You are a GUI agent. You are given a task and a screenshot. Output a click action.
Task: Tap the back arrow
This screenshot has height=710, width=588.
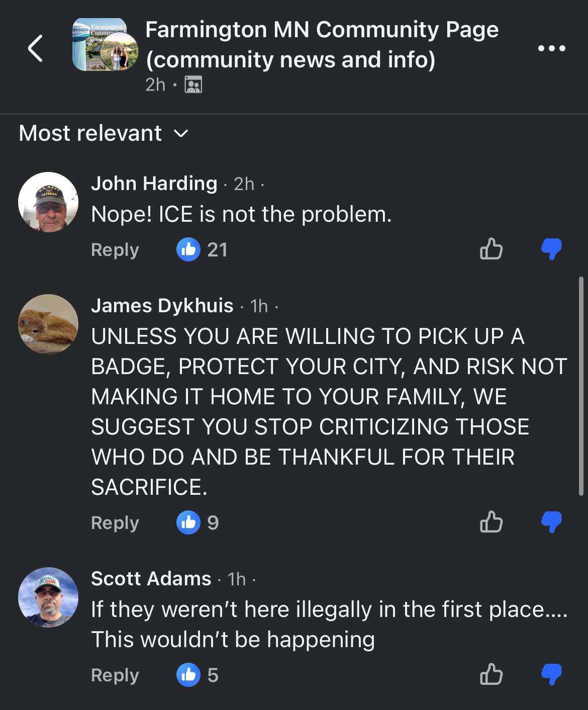click(x=35, y=49)
